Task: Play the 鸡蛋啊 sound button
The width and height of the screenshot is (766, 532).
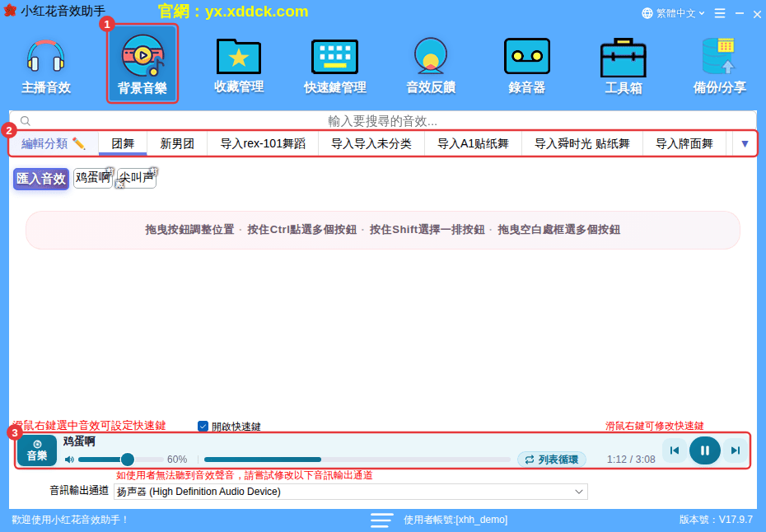Action: [93, 178]
